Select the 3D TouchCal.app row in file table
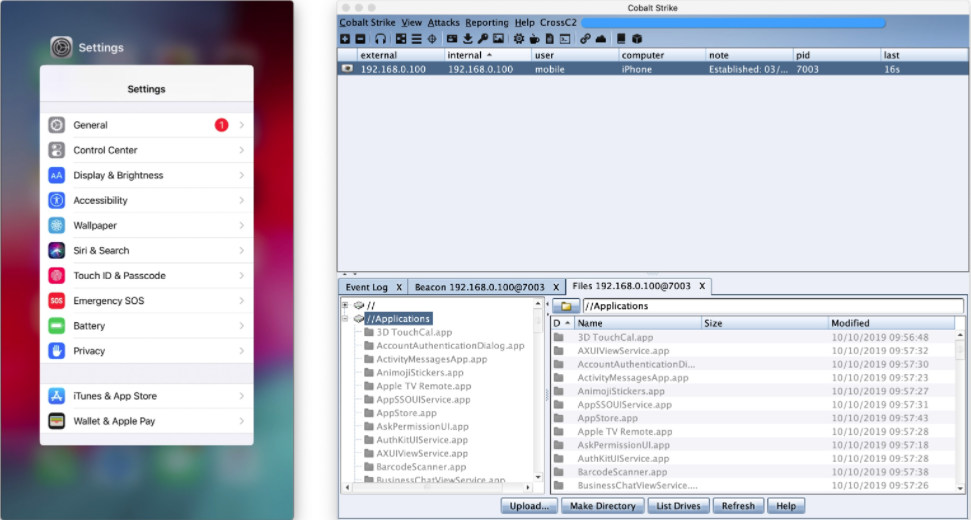 click(x=754, y=337)
